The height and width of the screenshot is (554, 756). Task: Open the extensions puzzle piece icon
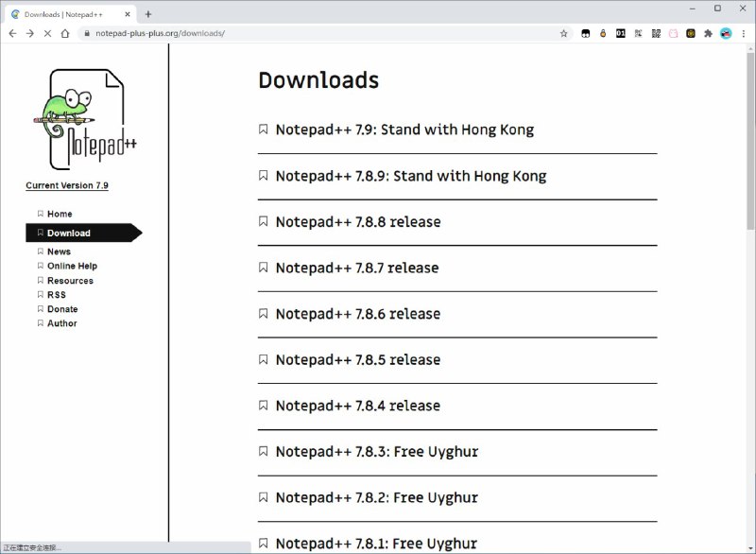click(708, 33)
